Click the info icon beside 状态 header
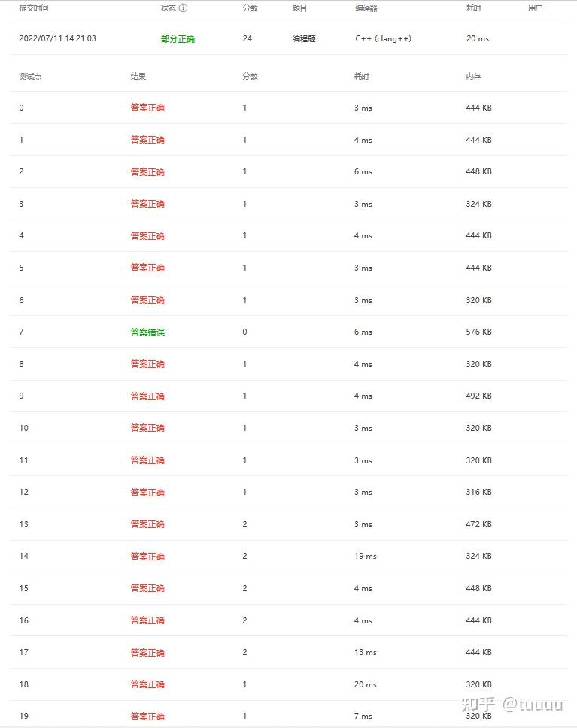Screen dimensions: 577x728 tap(183, 8)
